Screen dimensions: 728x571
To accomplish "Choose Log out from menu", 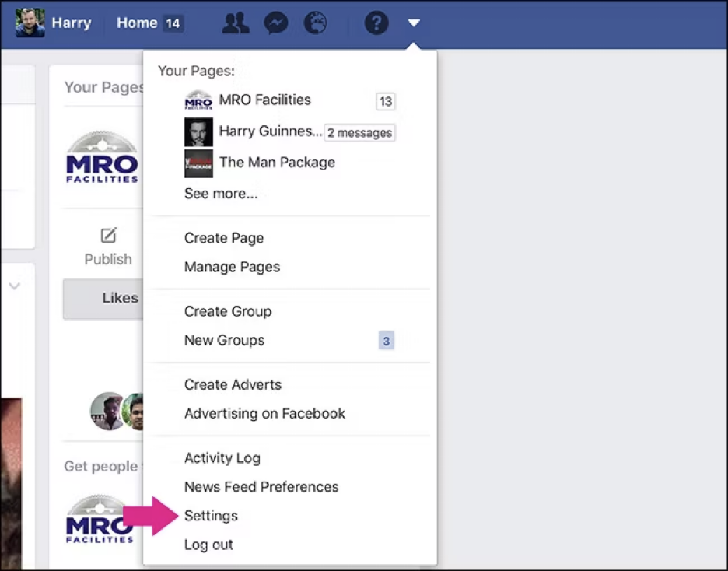I will [208, 545].
